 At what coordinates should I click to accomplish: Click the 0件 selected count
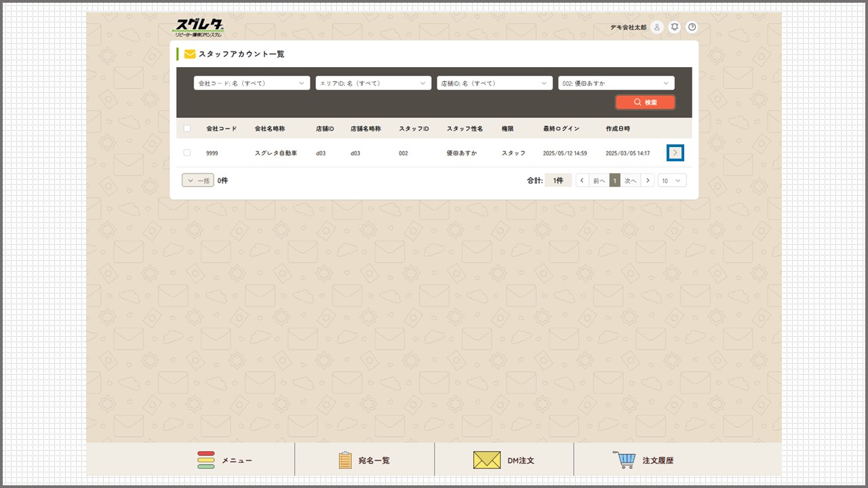[222, 181]
